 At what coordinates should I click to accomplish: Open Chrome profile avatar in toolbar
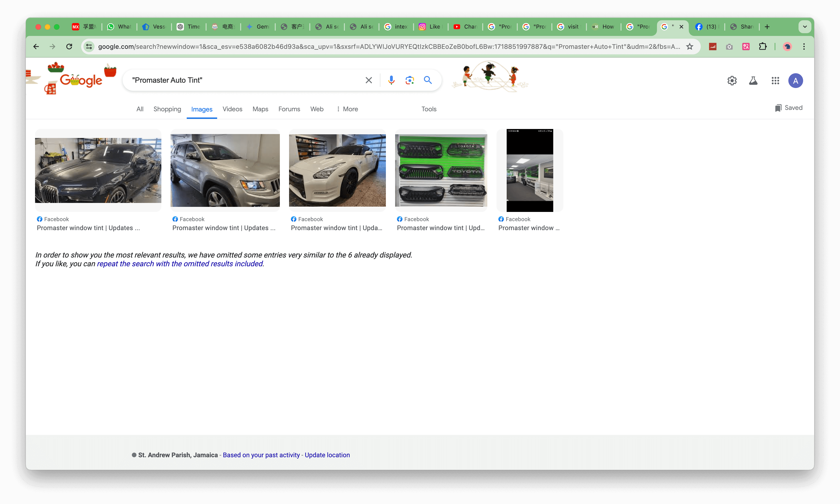pyautogui.click(x=787, y=47)
